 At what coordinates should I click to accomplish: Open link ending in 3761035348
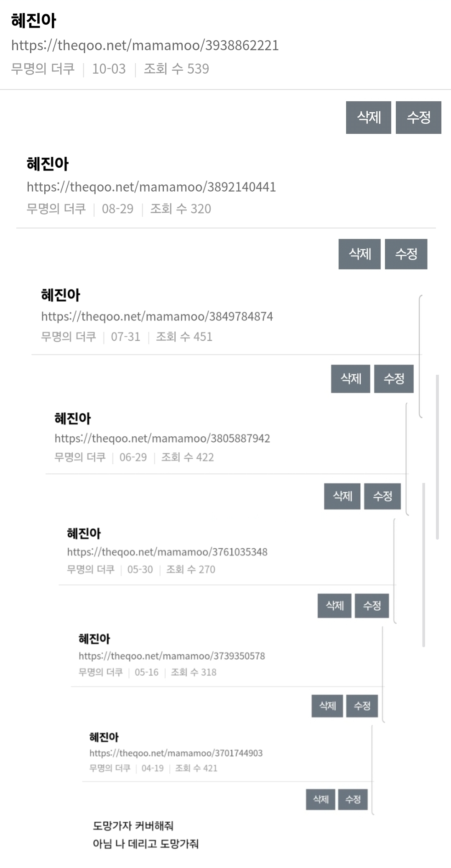coord(167,552)
